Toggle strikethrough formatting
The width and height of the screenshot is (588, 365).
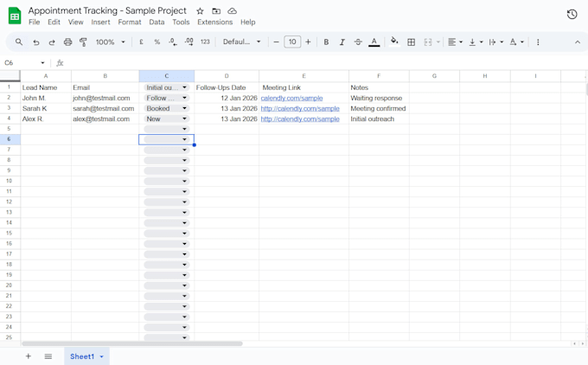click(x=358, y=42)
